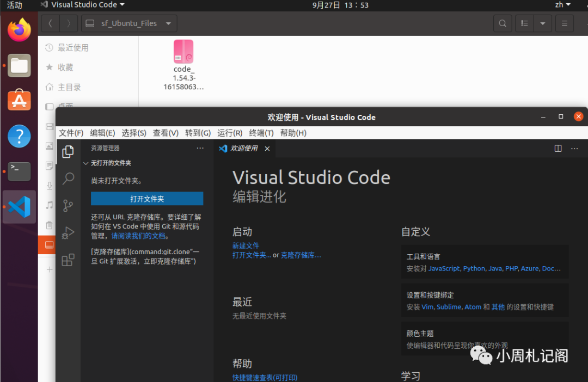Open the 编辑(E) menu
This screenshot has height=382, width=588.
click(102, 133)
